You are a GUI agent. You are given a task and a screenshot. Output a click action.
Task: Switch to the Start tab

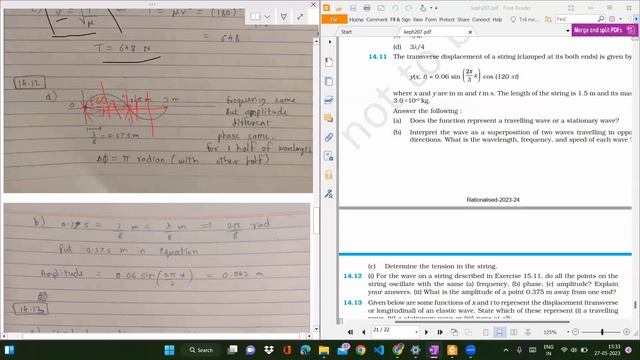tap(347, 31)
